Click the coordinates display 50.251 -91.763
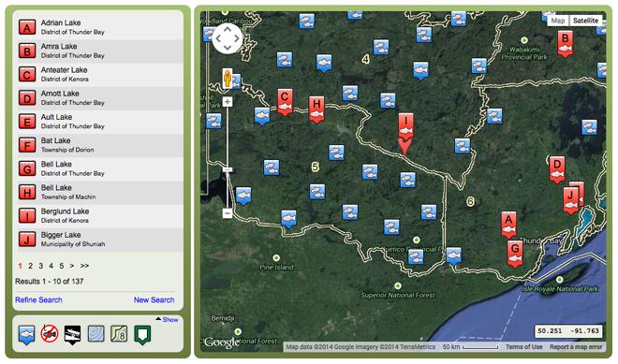Image resolution: width=618 pixels, height=364 pixels. (x=568, y=331)
